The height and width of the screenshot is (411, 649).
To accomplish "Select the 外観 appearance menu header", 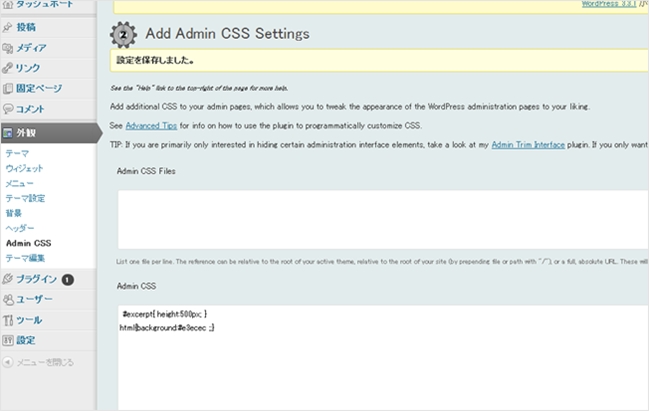I will pyautogui.click(x=50, y=133).
